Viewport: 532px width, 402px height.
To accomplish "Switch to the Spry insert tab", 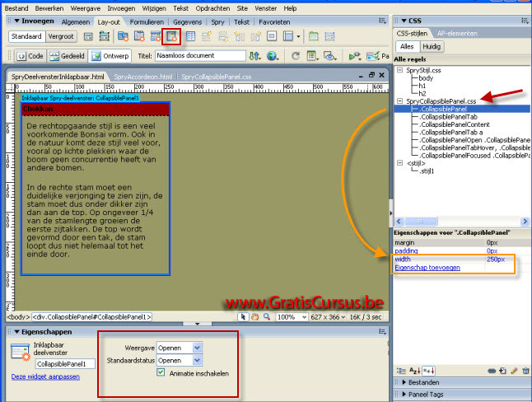I will click(217, 22).
